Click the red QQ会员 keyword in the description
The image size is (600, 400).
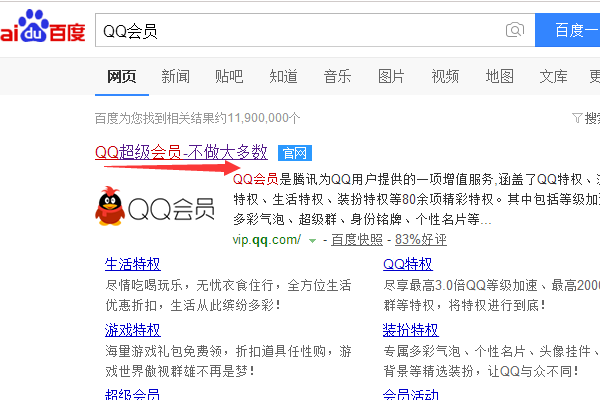click(255, 179)
